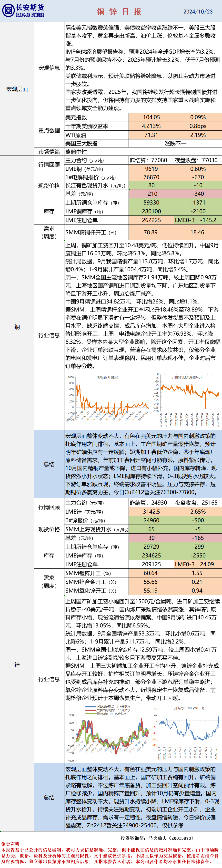Image resolution: width=222 pixels, height=868 pixels.
Task: Click the 0#锌报价 value 24960
Action: tap(151, 520)
